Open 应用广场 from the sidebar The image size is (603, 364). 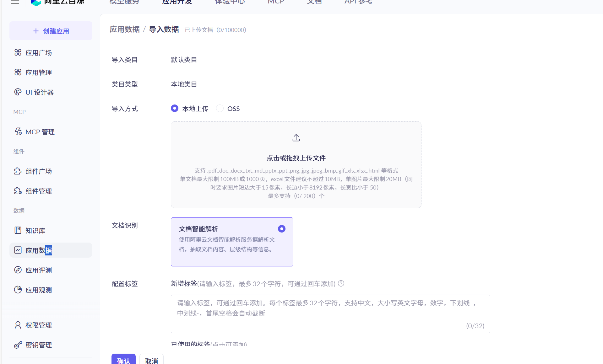(38, 53)
